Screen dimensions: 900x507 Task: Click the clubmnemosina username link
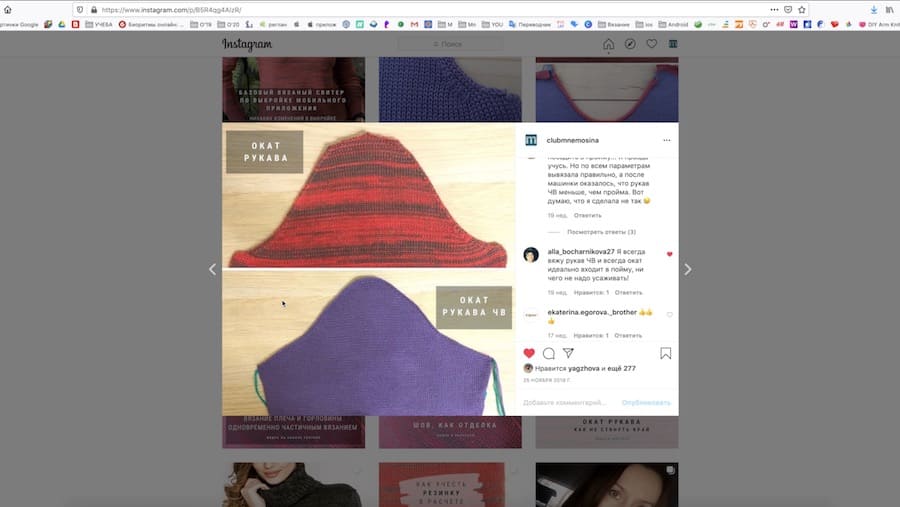pos(572,140)
